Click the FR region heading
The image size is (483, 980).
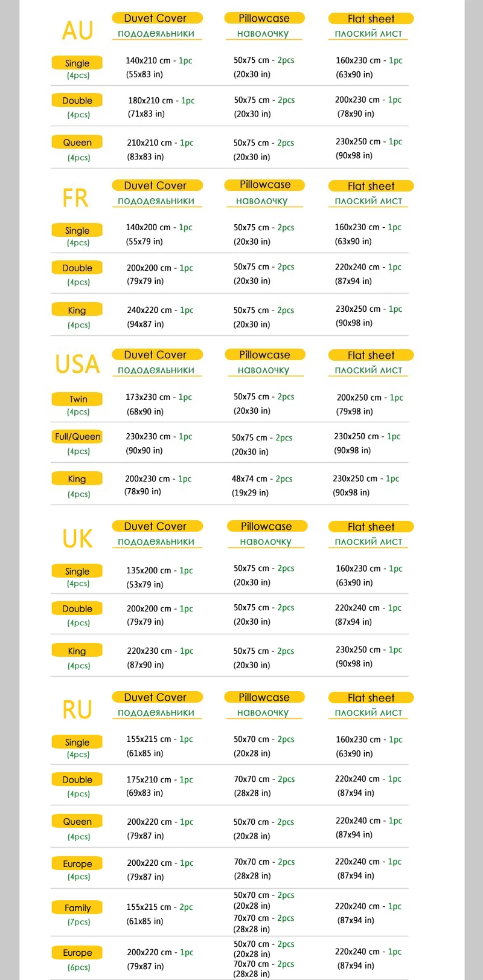pos(75,198)
